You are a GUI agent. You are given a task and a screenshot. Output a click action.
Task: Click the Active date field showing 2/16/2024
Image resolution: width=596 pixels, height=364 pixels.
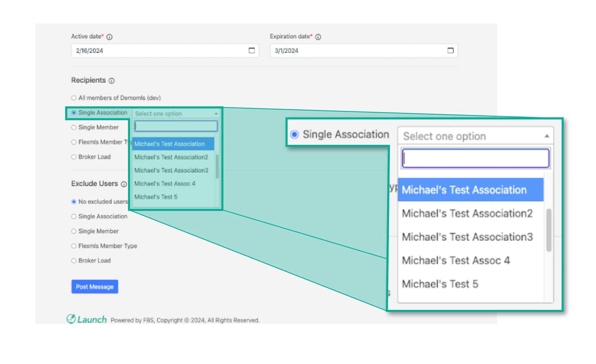165,51
